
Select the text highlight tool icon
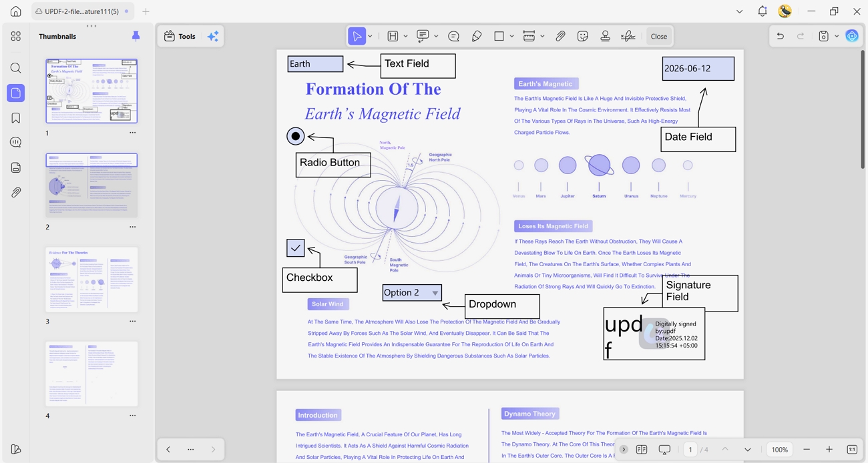pyautogui.click(x=393, y=36)
